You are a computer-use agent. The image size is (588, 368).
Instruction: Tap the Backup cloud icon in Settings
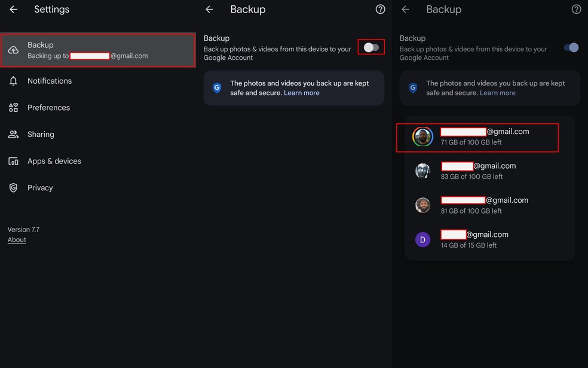pos(13,50)
